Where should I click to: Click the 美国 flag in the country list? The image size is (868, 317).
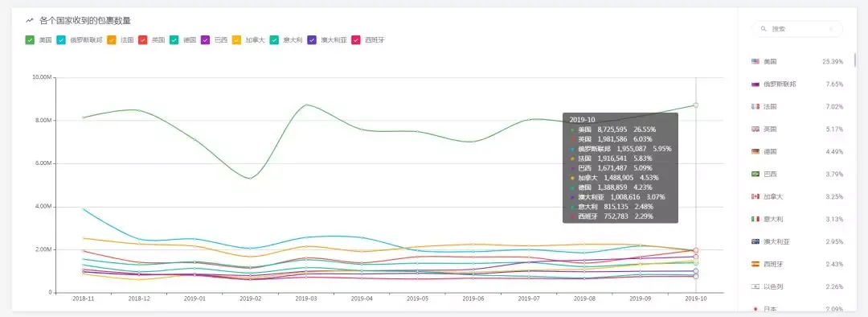pos(755,61)
